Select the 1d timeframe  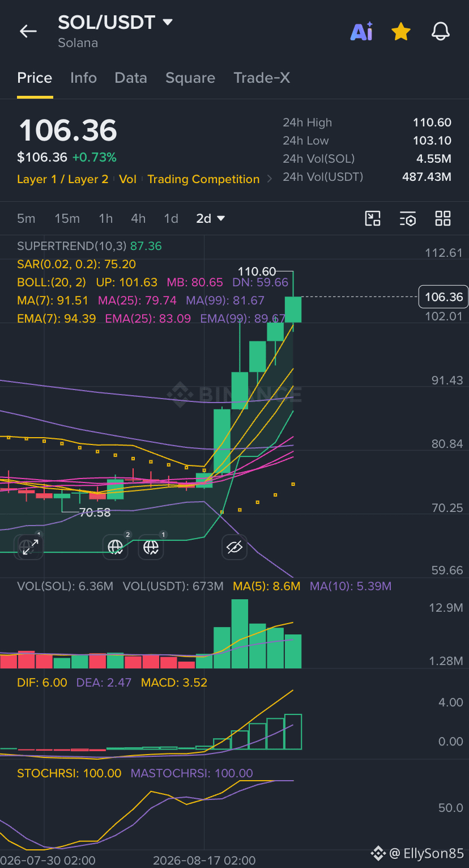171,218
